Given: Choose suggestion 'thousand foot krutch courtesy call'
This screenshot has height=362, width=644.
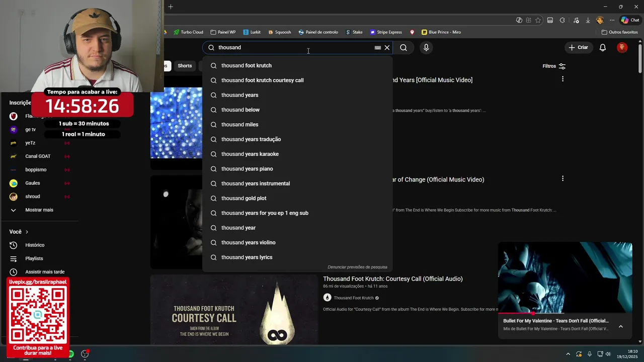Looking at the screenshot, I should click(297, 80).
